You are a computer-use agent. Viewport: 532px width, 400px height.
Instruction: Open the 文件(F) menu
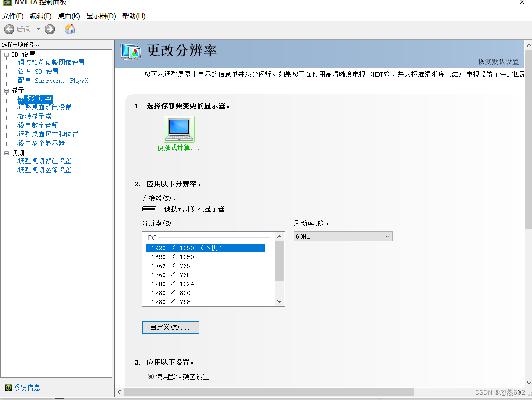coord(13,16)
